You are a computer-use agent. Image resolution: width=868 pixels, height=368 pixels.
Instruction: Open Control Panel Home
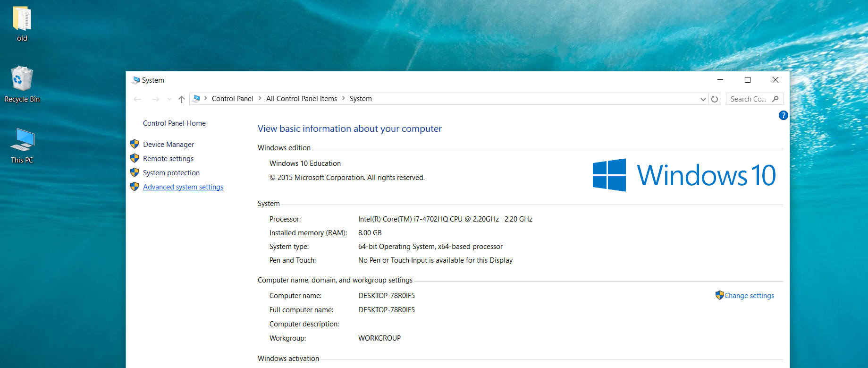(x=174, y=123)
